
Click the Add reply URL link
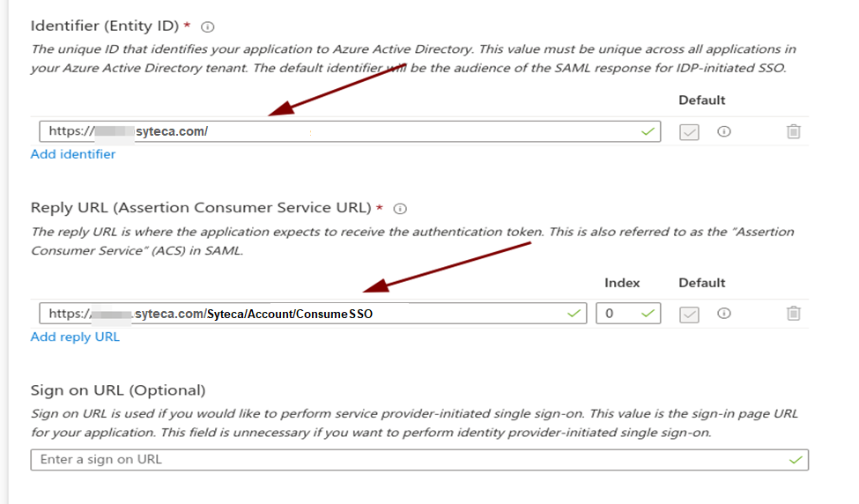click(x=75, y=337)
